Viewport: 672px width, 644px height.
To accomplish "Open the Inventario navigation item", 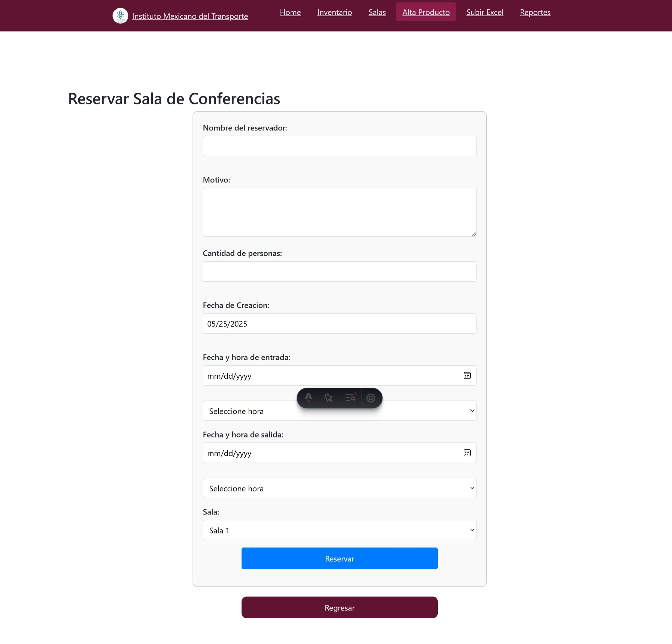I will [334, 12].
